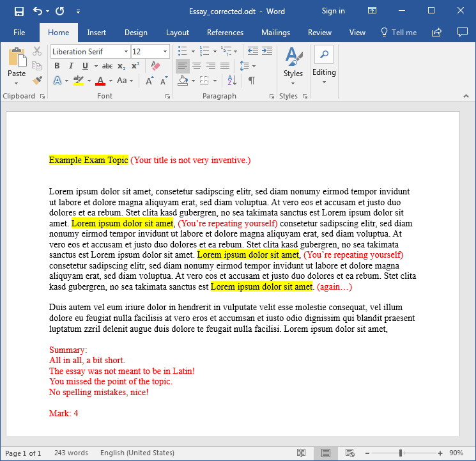Click the Save icon in title bar

19,12
